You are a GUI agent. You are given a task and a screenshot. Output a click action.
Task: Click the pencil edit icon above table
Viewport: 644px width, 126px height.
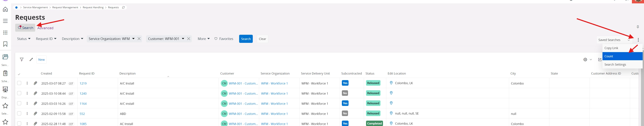point(31,60)
